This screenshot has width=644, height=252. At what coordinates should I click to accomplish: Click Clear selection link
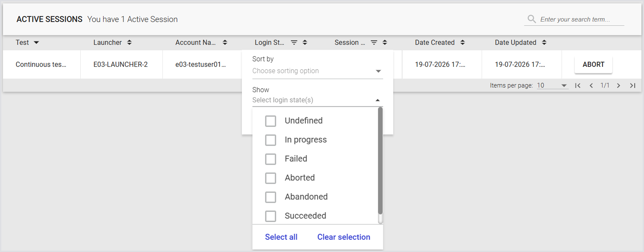point(344,237)
